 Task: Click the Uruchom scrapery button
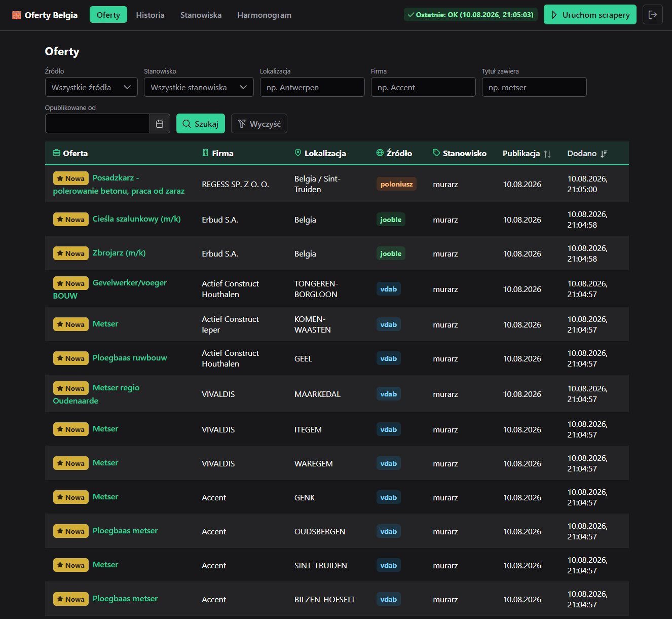[590, 15]
